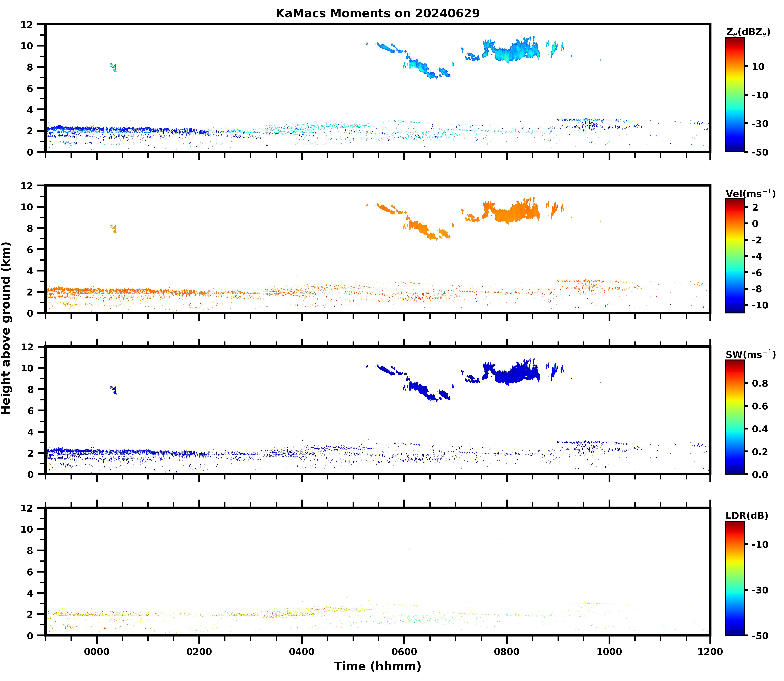Click the 0800 time tick label
The image size is (784, 681).
[507, 652]
